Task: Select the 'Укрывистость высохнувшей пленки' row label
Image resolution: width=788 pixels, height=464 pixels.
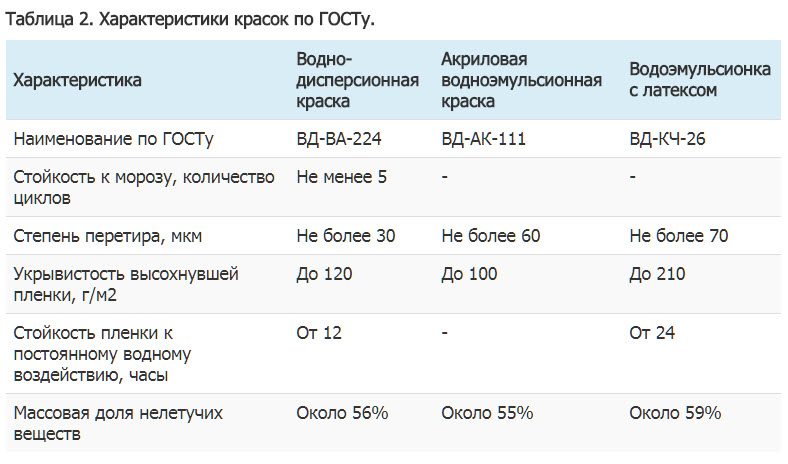Action: coord(126,285)
